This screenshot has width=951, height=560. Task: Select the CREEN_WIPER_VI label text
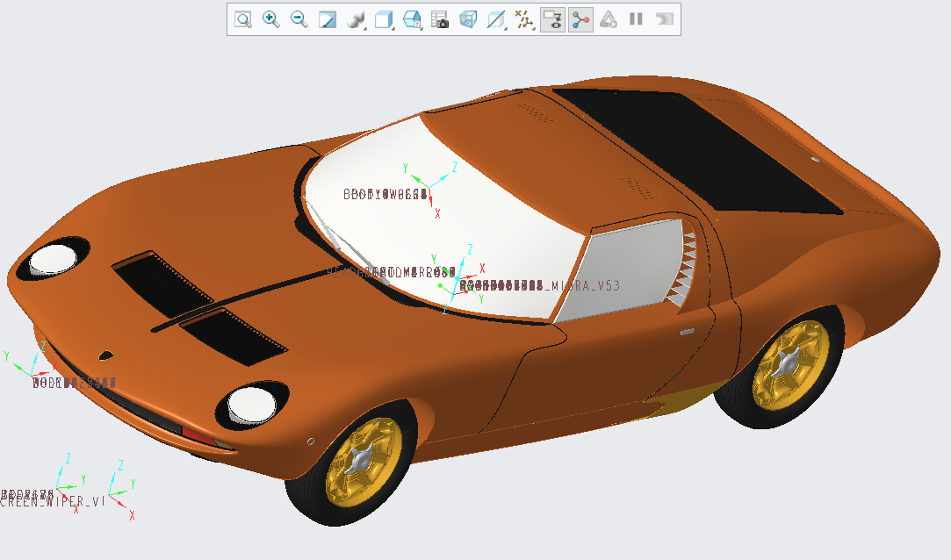click(x=52, y=502)
